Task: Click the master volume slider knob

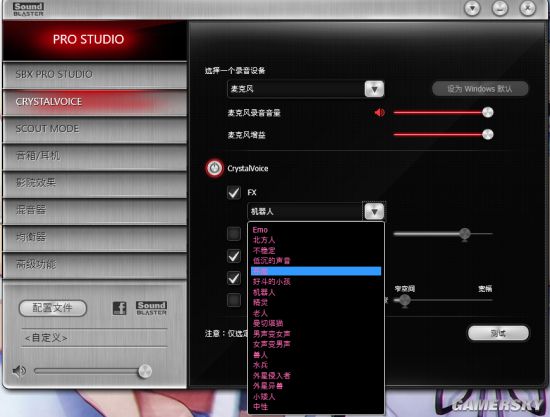Action: point(145,371)
